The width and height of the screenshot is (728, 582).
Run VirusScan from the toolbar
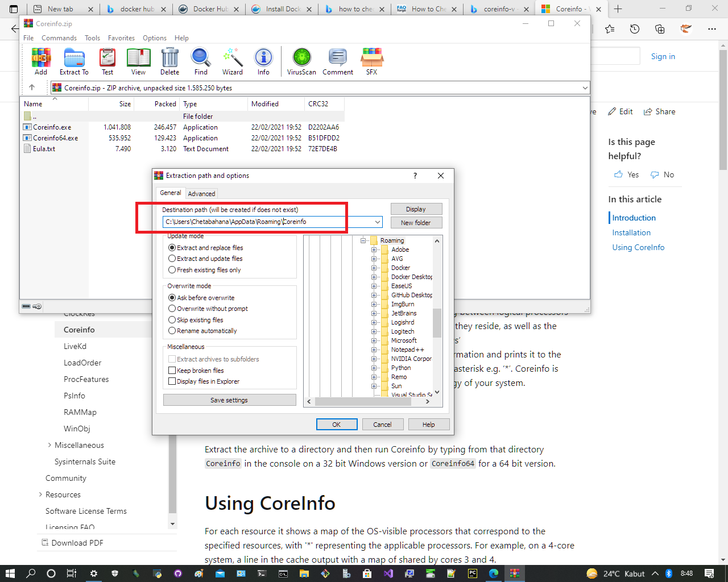click(301, 61)
